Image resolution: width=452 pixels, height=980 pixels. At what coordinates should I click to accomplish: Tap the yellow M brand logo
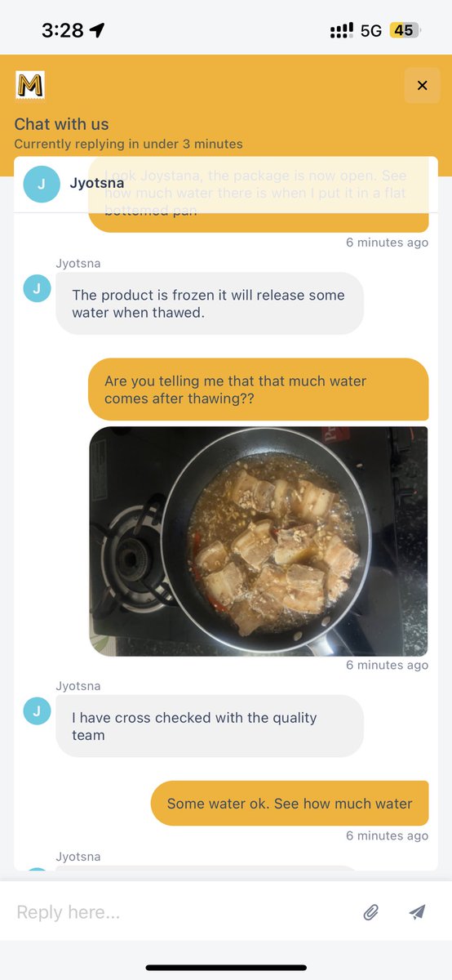pyautogui.click(x=30, y=86)
